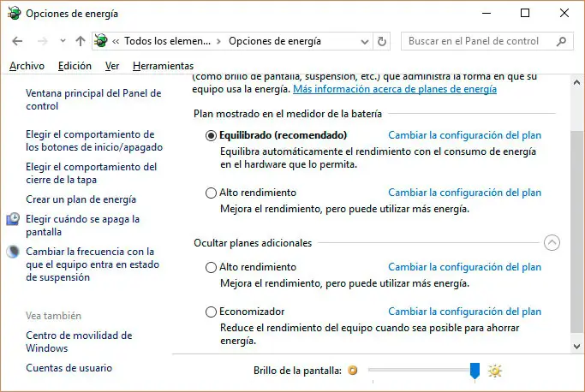Open the Archivo menu
Viewport: 585px width, 392px height.
coord(27,66)
